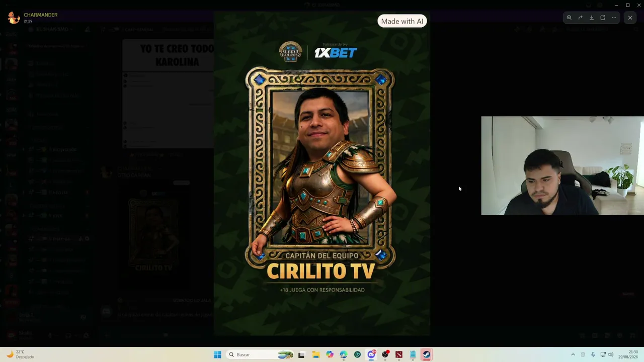
Task: Open the green shield app in taskbar
Action: pyautogui.click(x=357, y=354)
